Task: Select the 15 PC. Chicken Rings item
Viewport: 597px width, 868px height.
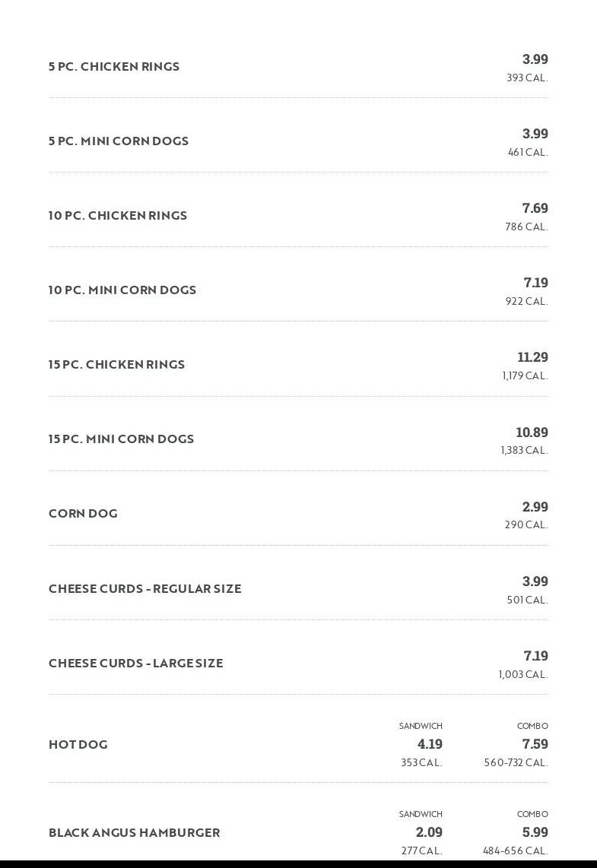Action: [x=116, y=365]
